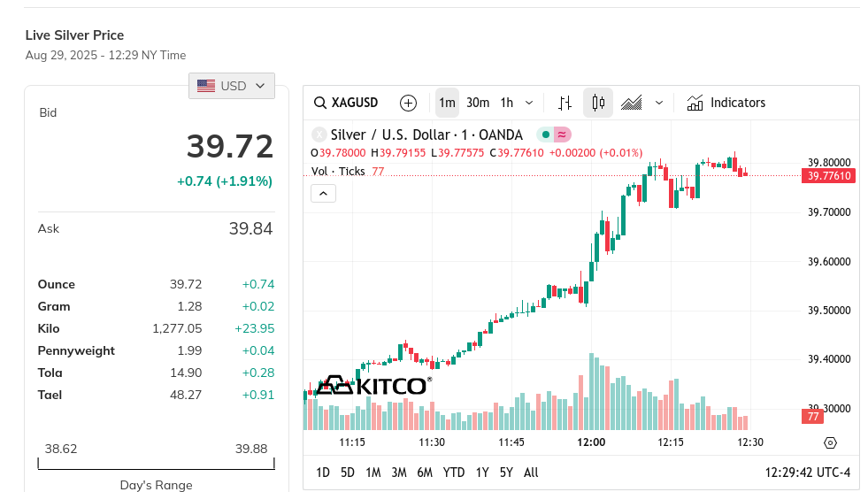Click the US flag currency icon
Screen dimensions: 868x492
coord(206,86)
